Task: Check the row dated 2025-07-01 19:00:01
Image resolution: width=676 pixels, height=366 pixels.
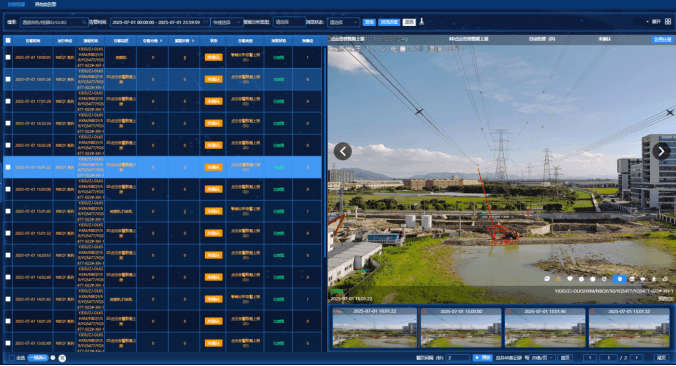Action: pos(8,57)
